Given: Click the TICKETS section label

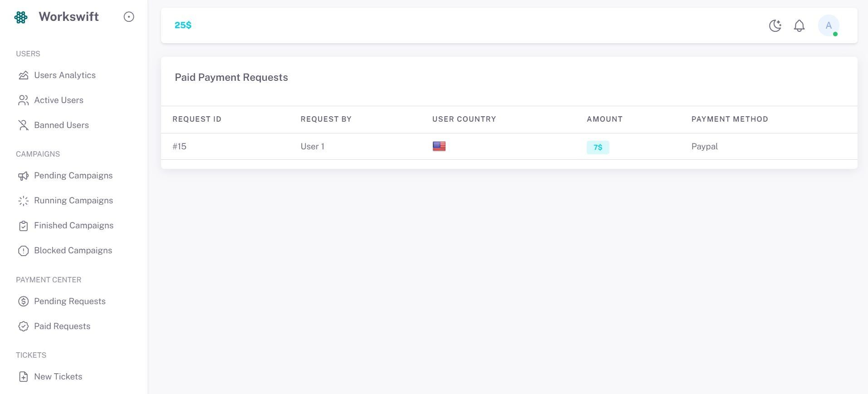Looking at the screenshot, I should (31, 355).
